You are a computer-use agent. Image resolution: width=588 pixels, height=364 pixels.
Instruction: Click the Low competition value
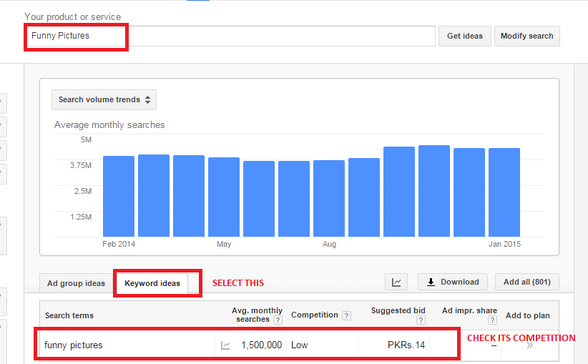click(x=299, y=345)
